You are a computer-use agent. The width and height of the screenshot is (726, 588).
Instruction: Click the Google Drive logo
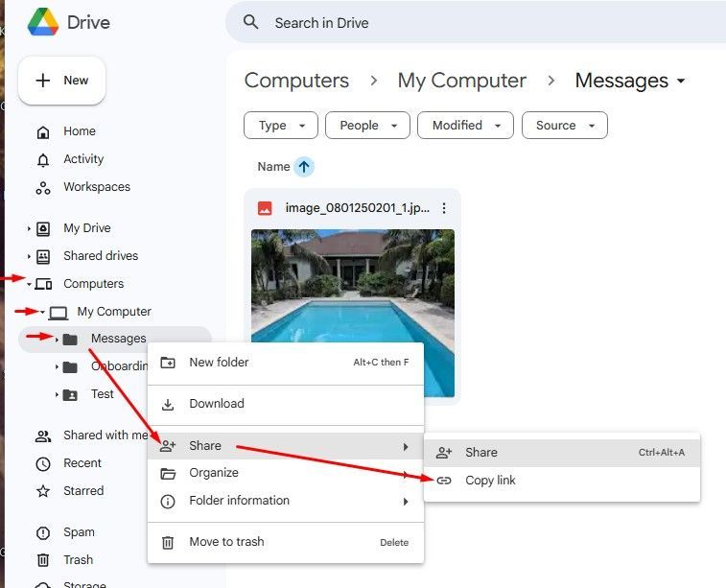tap(43, 22)
